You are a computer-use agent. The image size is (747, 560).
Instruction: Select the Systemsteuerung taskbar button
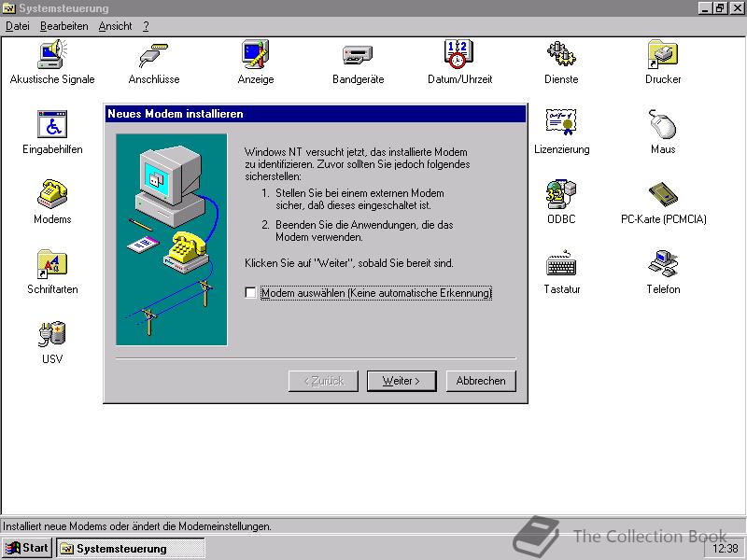(131, 548)
